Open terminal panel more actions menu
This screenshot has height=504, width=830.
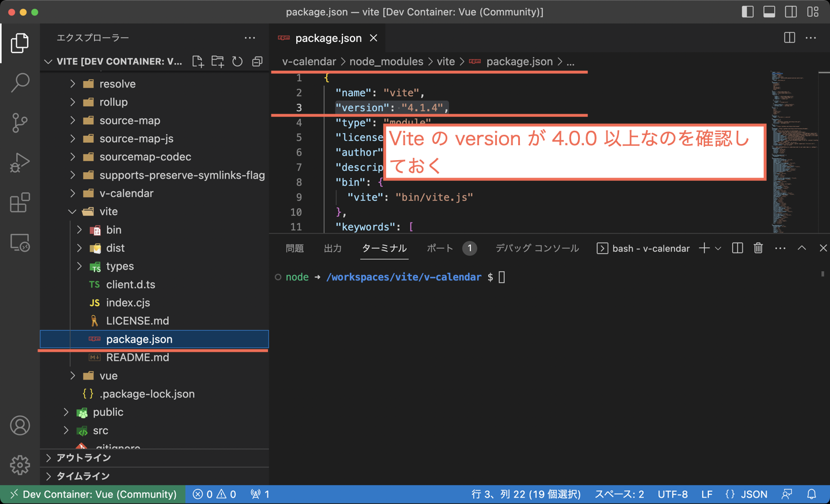(780, 248)
